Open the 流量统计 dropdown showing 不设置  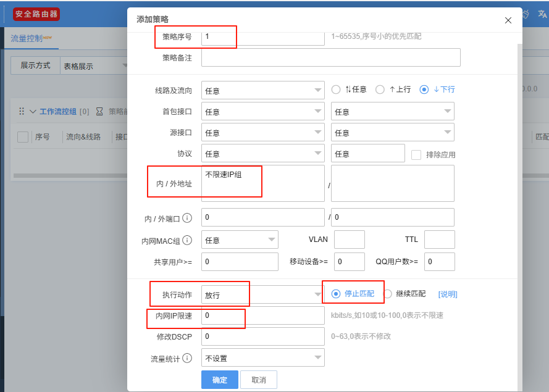(263, 357)
